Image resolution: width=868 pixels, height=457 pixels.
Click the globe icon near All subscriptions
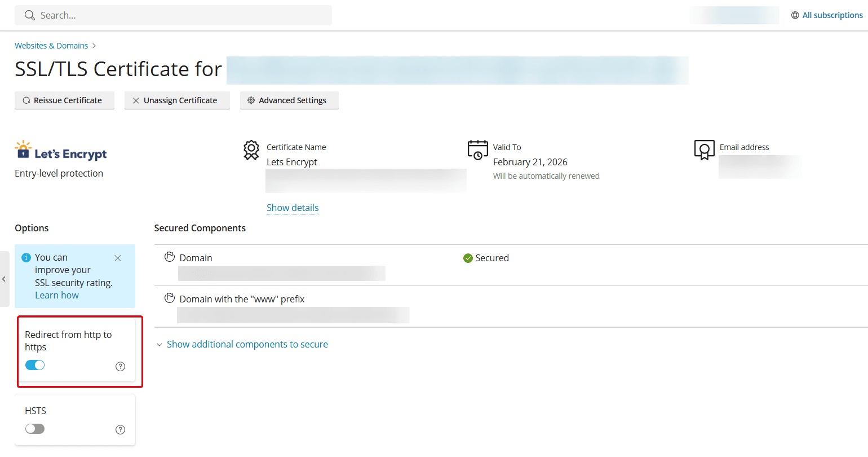click(795, 15)
